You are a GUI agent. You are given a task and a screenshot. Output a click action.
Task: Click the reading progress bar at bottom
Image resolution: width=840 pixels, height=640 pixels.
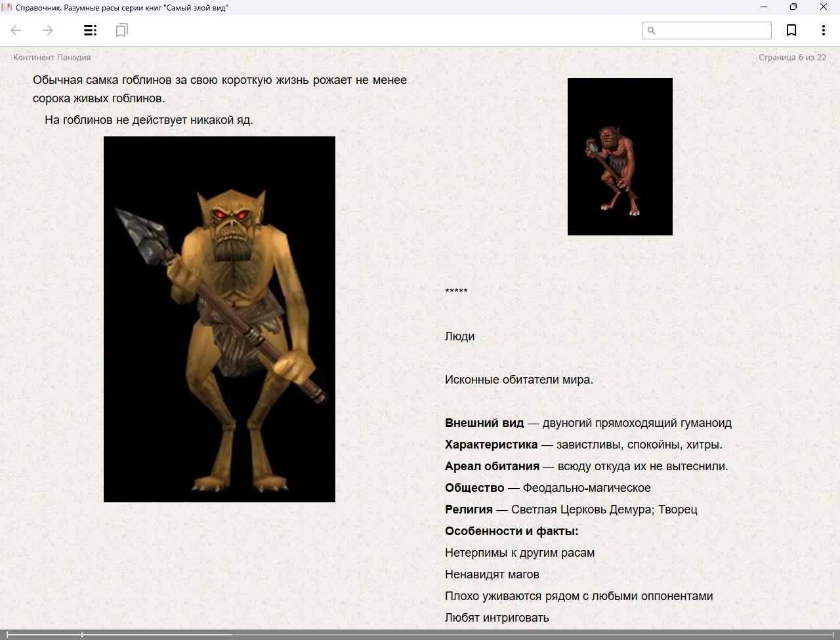pos(420,634)
